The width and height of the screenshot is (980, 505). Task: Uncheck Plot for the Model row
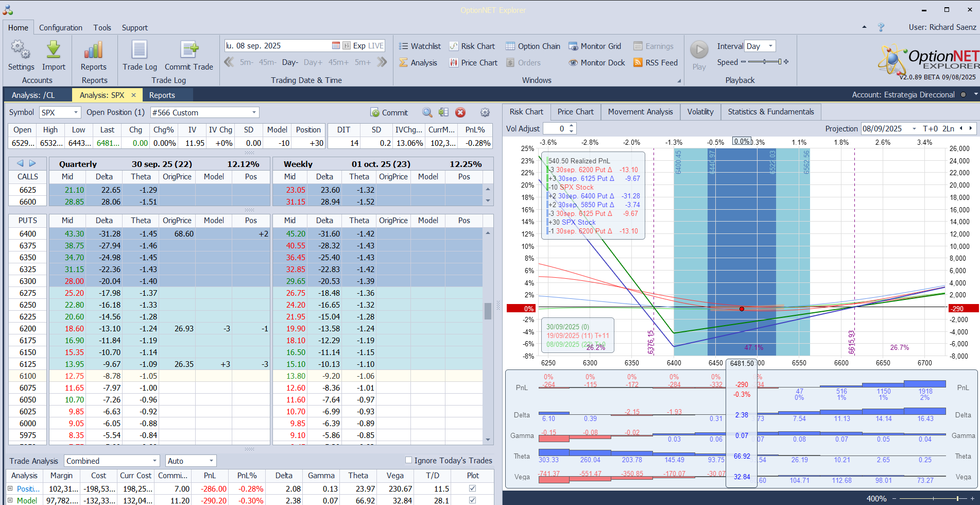pyautogui.click(x=472, y=500)
